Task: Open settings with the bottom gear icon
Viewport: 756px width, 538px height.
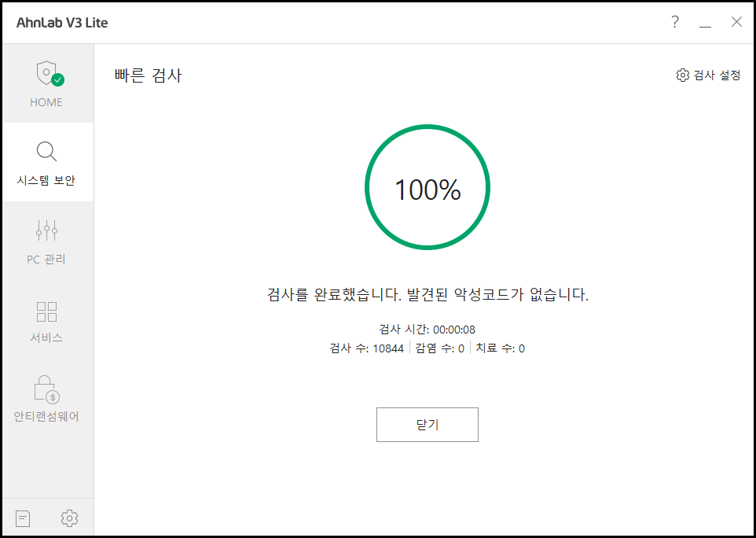Action: point(69,518)
